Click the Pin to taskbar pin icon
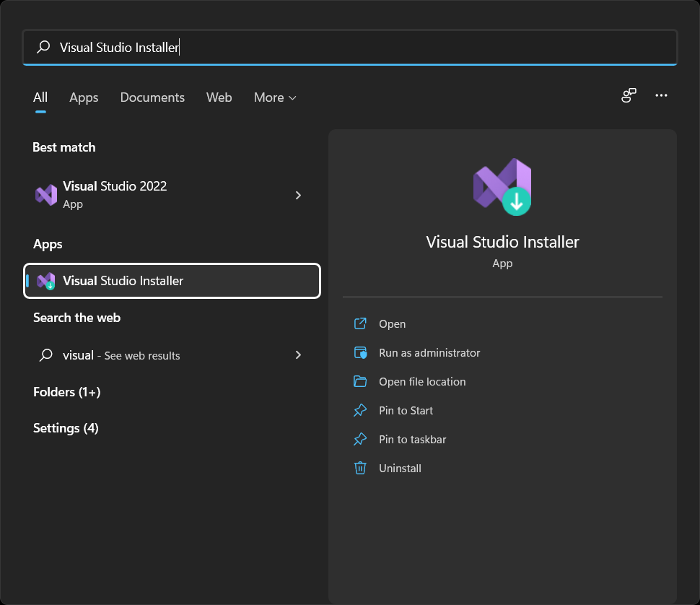 [360, 440]
